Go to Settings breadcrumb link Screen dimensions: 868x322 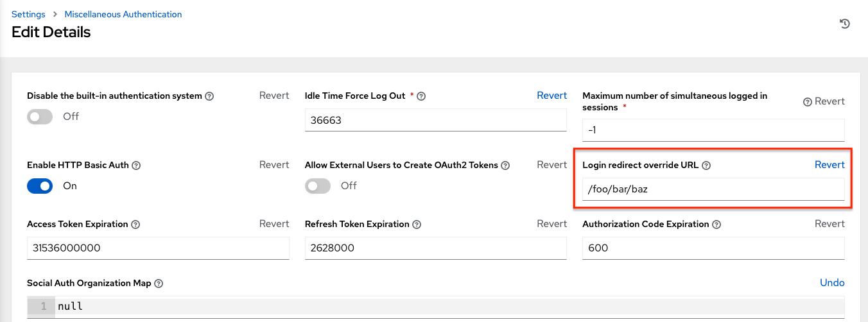click(x=28, y=14)
